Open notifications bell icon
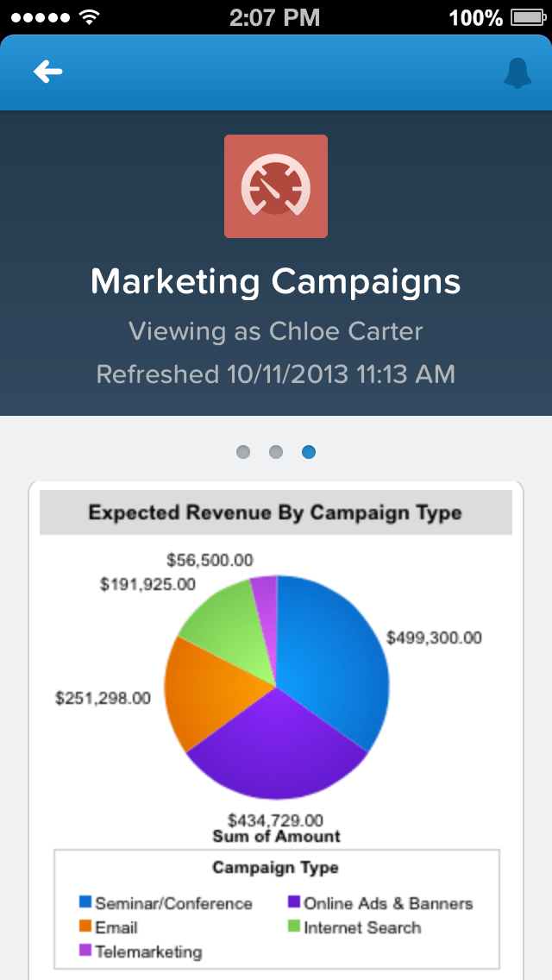The image size is (552, 980). pos(517,74)
